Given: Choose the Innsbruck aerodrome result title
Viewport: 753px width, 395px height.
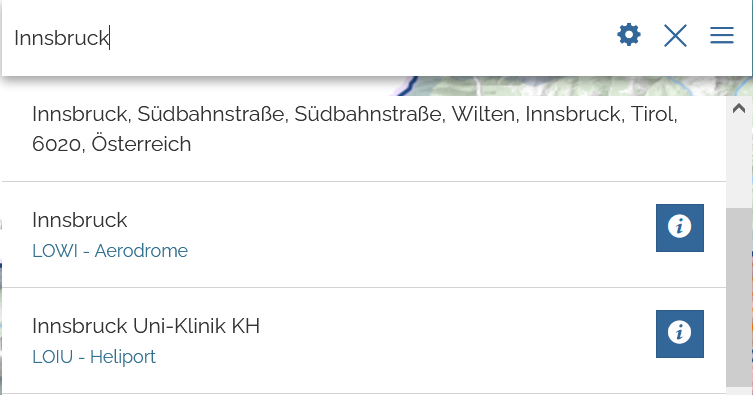Looking at the screenshot, I should pos(80,220).
